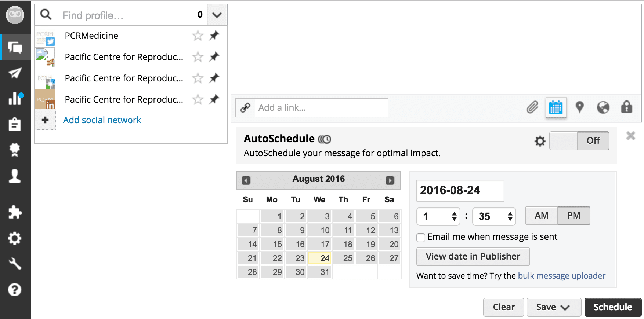Select August 15 in calendar
This screenshot has height=319, width=644.
coord(272,244)
